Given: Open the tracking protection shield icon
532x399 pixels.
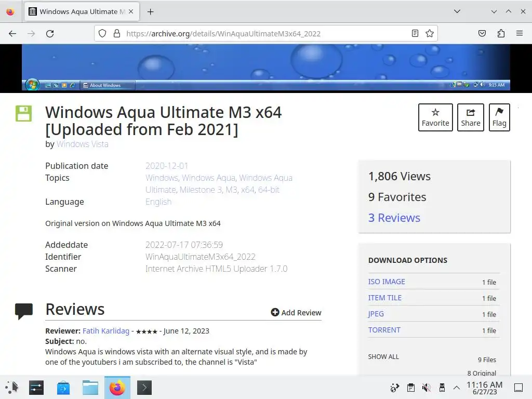Looking at the screenshot, I should [102, 33].
